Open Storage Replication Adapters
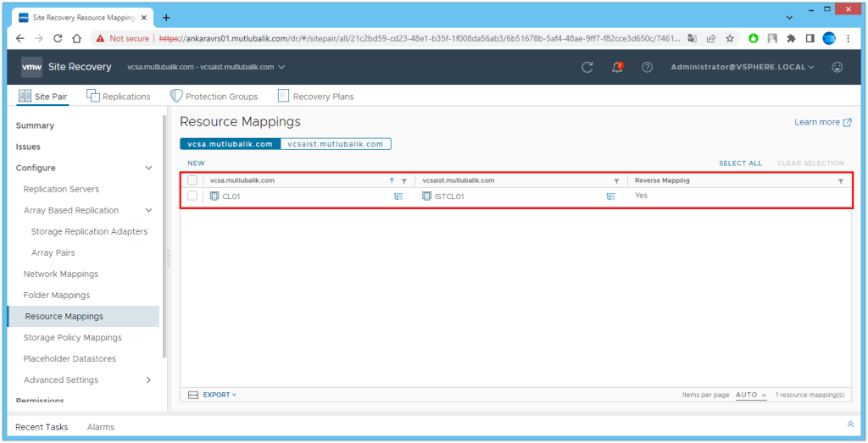The height and width of the screenshot is (443, 868). point(89,231)
